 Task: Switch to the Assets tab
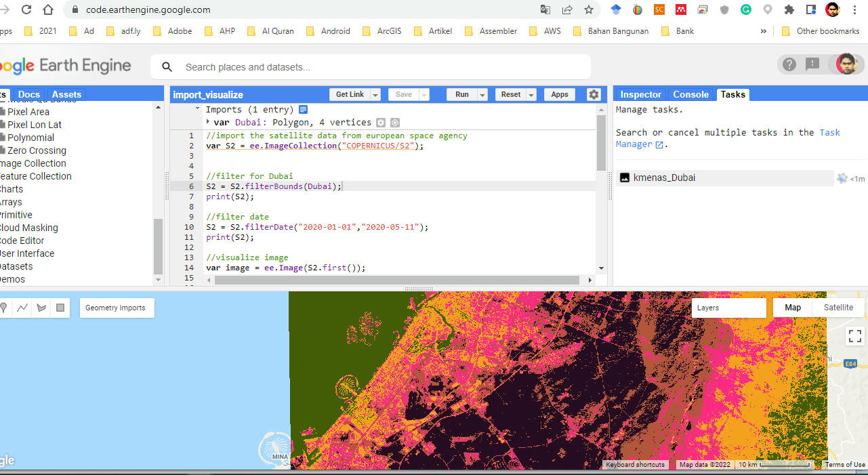pos(66,95)
